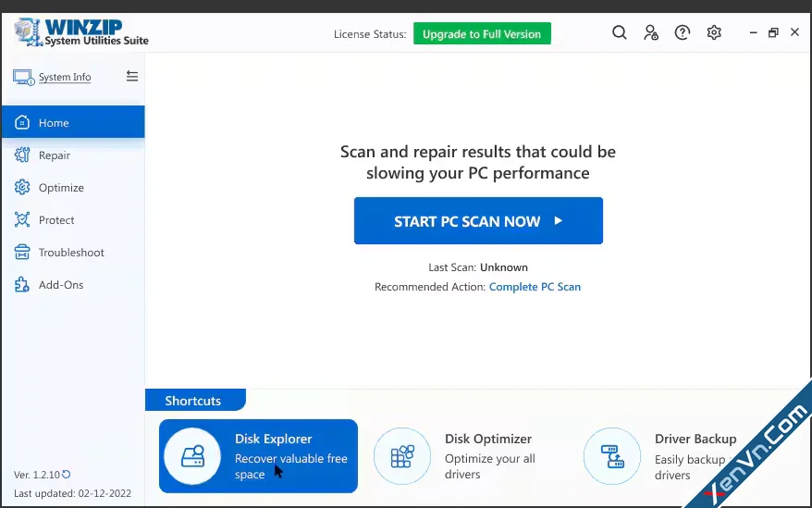
Task: Open the help question mark icon
Action: pos(683,32)
